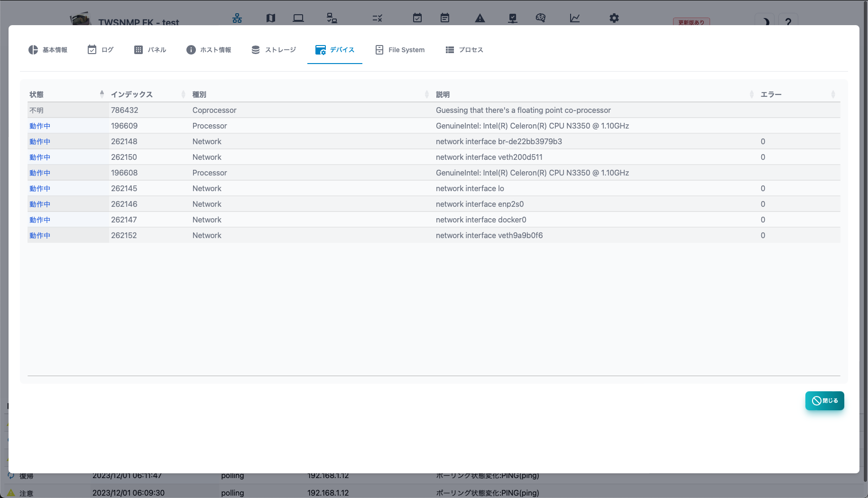868x498 pixels.
Task: Open the settings gear icon in toolbar
Action: click(x=614, y=18)
